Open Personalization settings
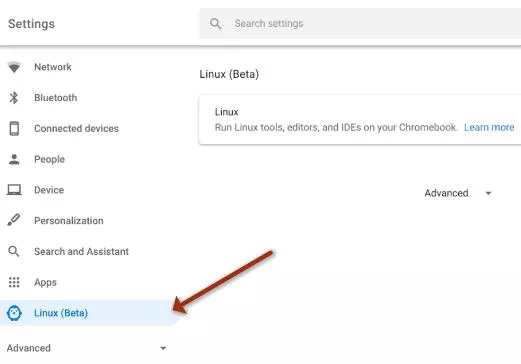 [69, 221]
